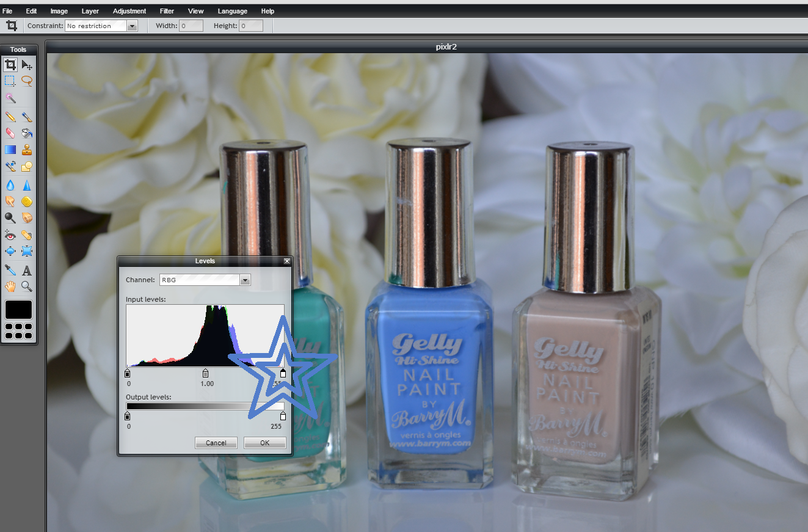Click OK in the Levels dialog
This screenshot has width=808, height=532.
[x=264, y=443]
